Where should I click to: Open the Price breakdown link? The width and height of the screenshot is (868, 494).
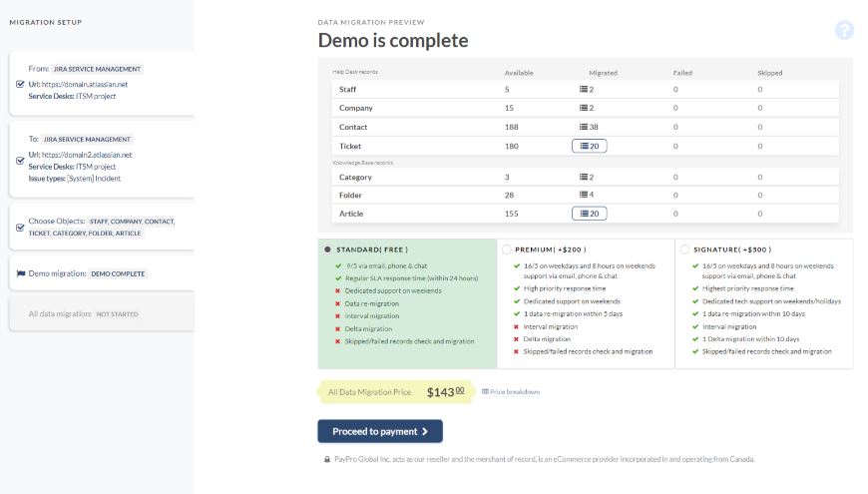[x=511, y=392]
